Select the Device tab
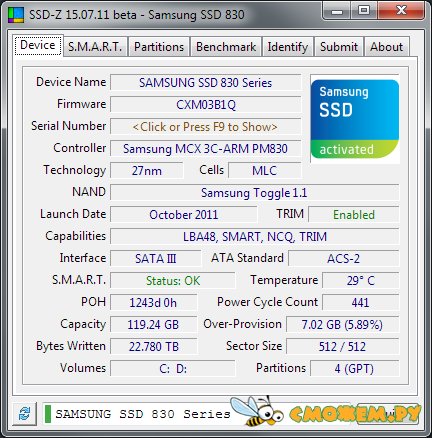Screen dimensions: 432x438 coord(38,45)
